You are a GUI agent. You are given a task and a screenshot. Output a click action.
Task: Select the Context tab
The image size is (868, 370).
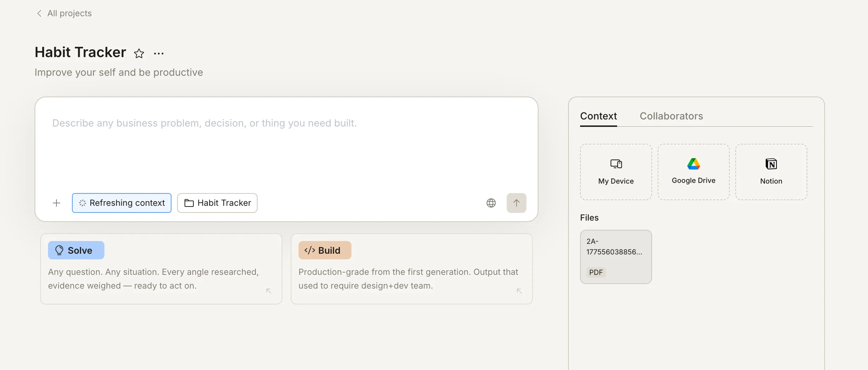[598, 116]
